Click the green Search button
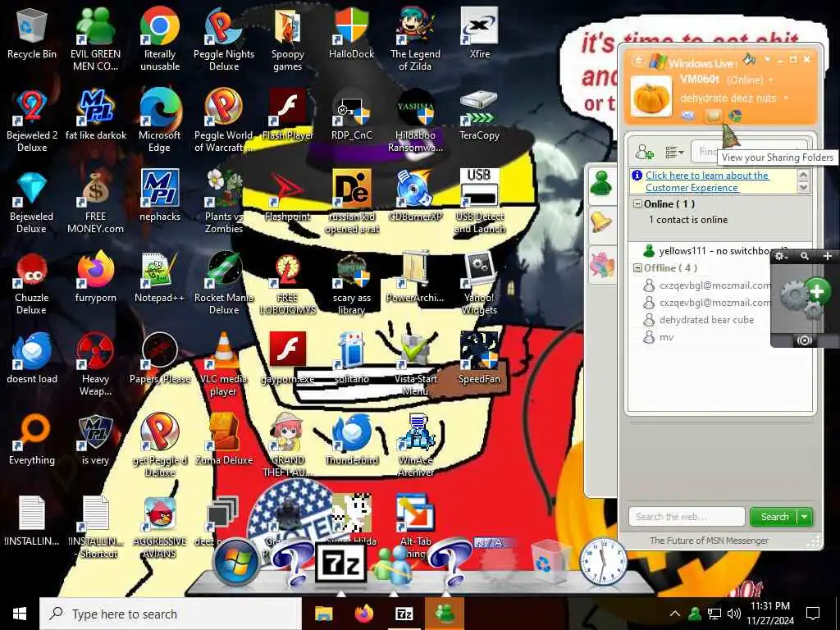This screenshot has height=630, width=840. click(x=774, y=517)
